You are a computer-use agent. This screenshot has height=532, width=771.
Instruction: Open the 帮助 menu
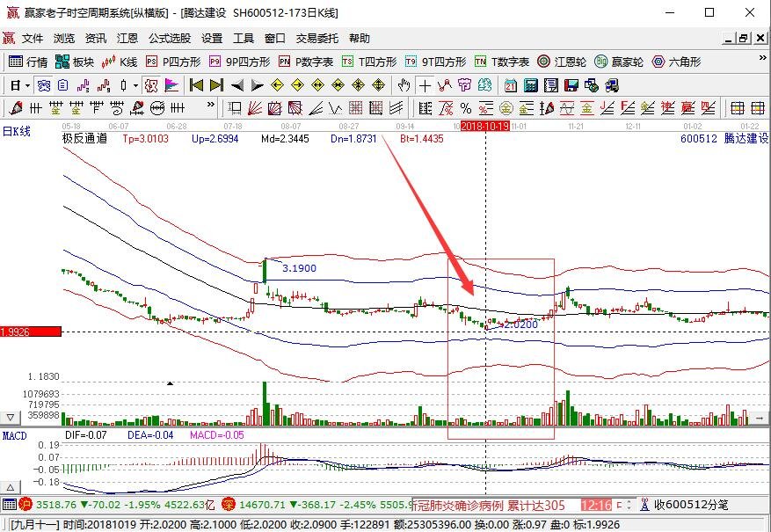360,39
